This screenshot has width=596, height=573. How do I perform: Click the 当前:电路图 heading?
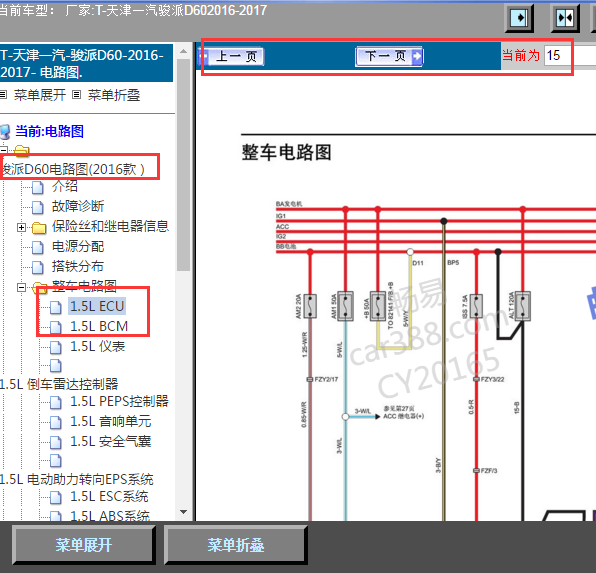49,131
